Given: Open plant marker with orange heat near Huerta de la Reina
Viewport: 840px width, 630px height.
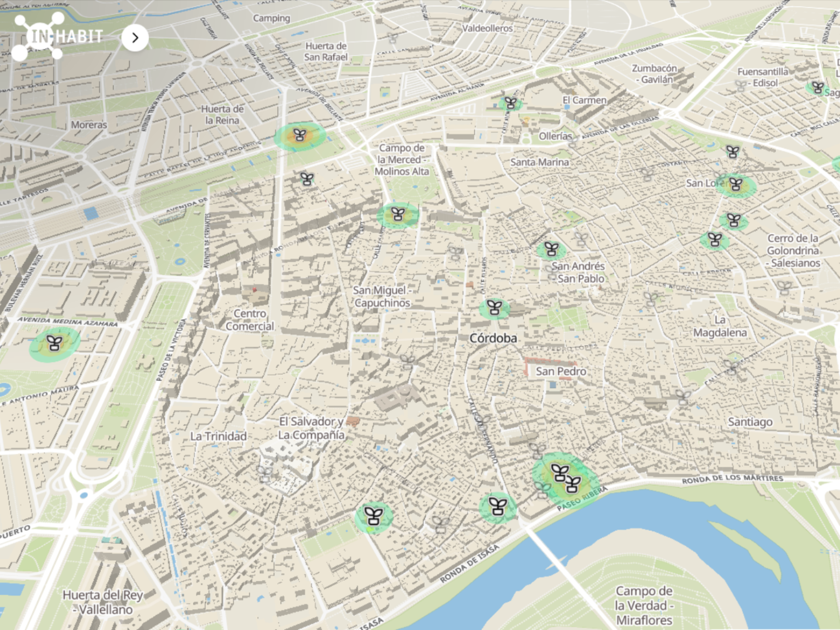Looking at the screenshot, I should click(x=300, y=135).
